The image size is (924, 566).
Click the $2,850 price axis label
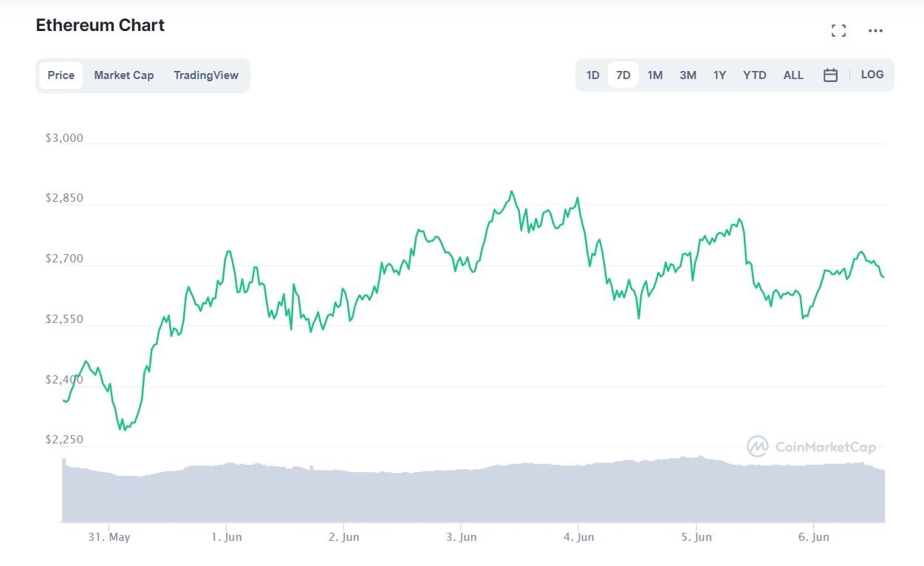tap(64, 198)
